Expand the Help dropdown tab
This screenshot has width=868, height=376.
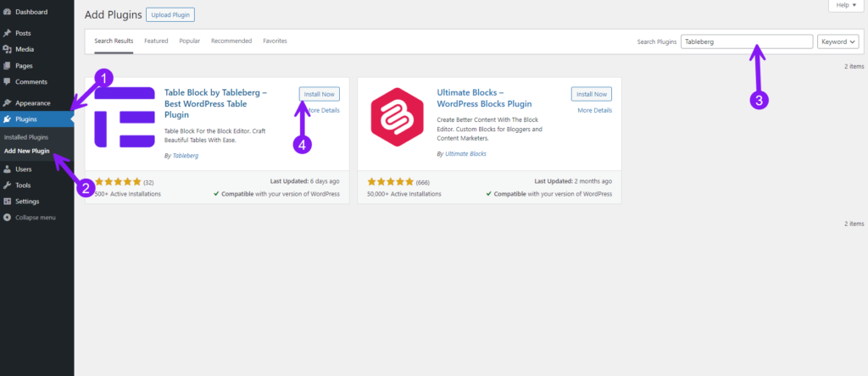pos(845,5)
